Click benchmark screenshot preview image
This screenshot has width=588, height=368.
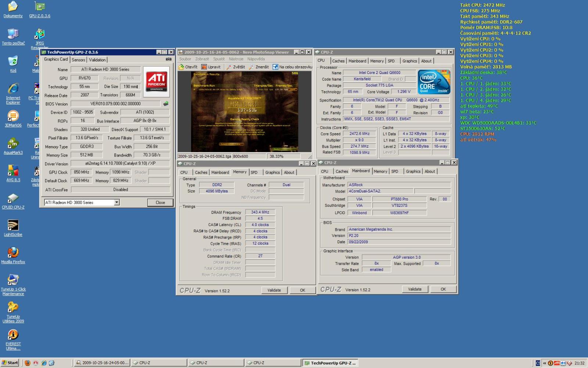(244, 112)
